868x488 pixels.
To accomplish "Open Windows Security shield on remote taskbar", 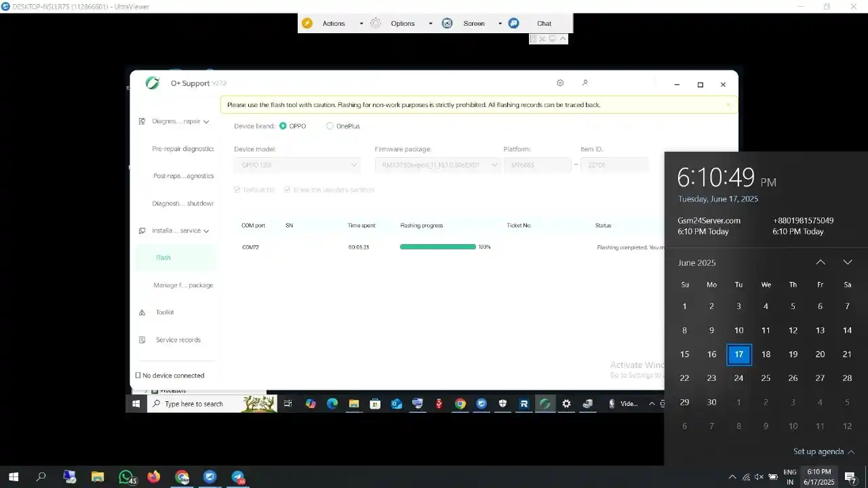I will click(502, 403).
